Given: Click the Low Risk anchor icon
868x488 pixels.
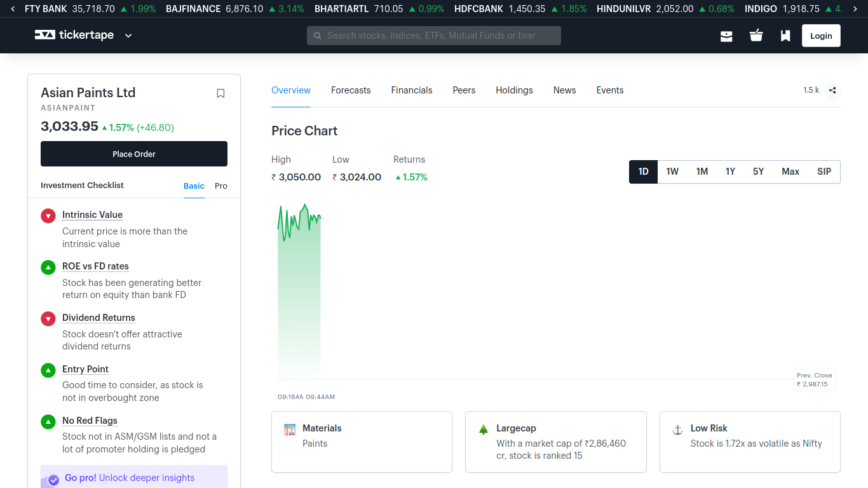Looking at the screenshot, I should click(x=678, y=430).
